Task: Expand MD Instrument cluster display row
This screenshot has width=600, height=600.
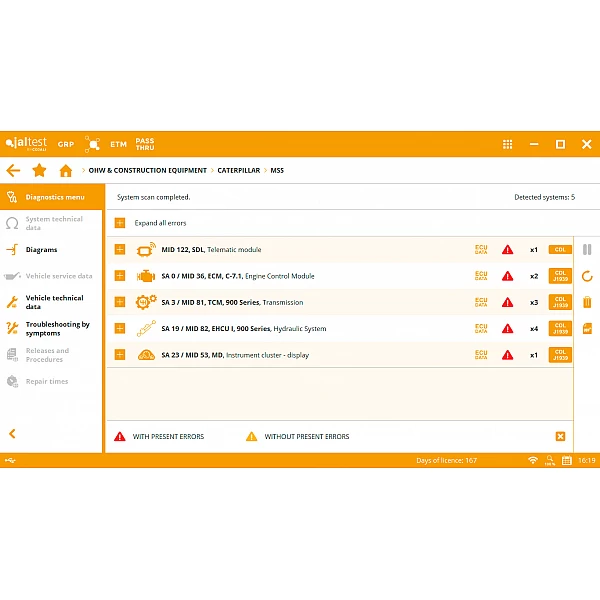Action: (120, 355)
